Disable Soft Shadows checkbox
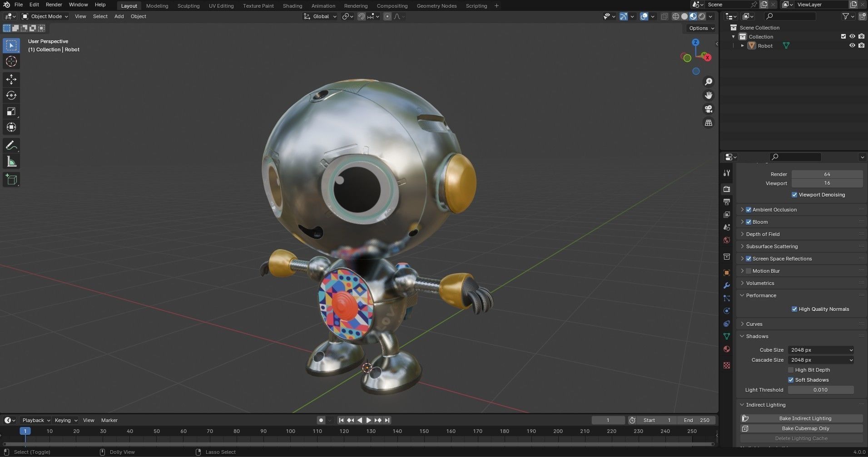The width and height of the screenshot is (868, 457). coord(791,380)
